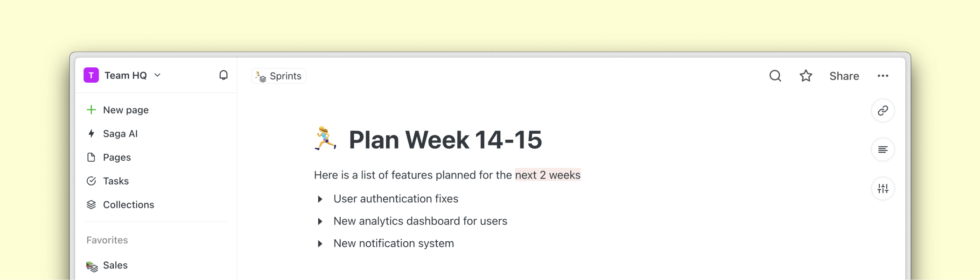Open the Sprints breadcrumb collection
The height and width of the screenshot is (280, 980).
279,76
